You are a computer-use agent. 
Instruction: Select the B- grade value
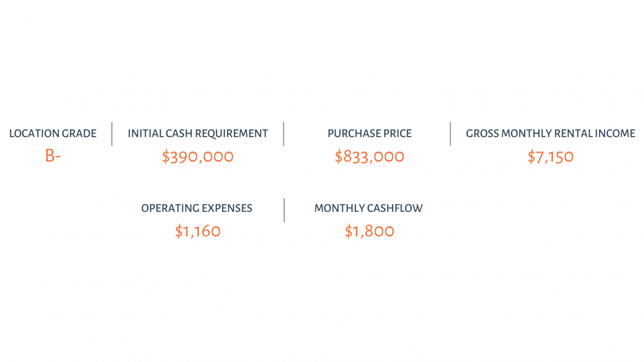tap(53, 156)
